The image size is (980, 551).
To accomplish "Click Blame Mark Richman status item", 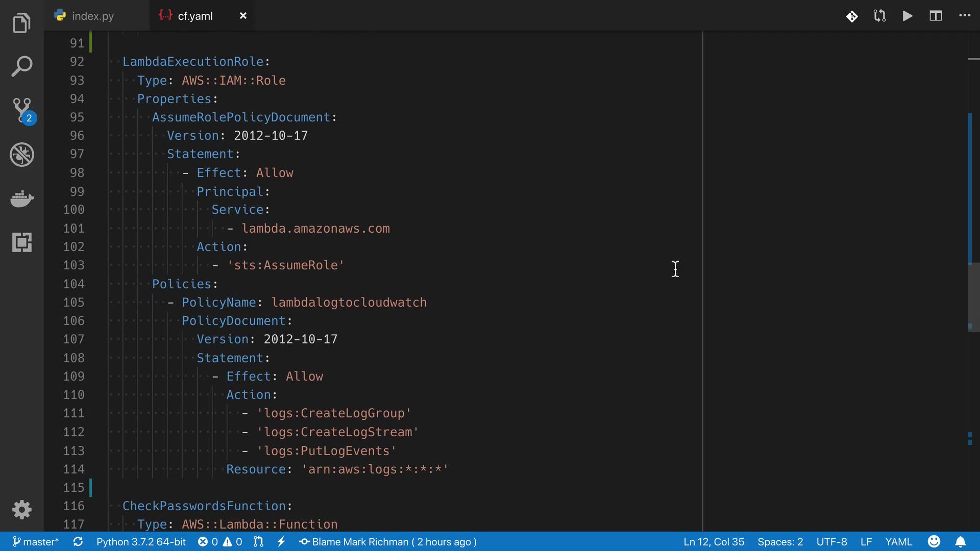I will (388, 542).
